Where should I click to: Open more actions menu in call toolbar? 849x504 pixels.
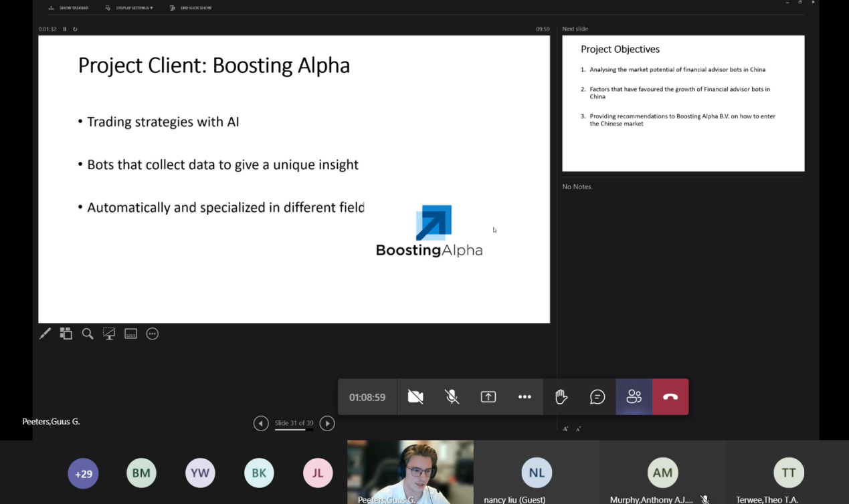pyautogui.click(x=525, y=397)
